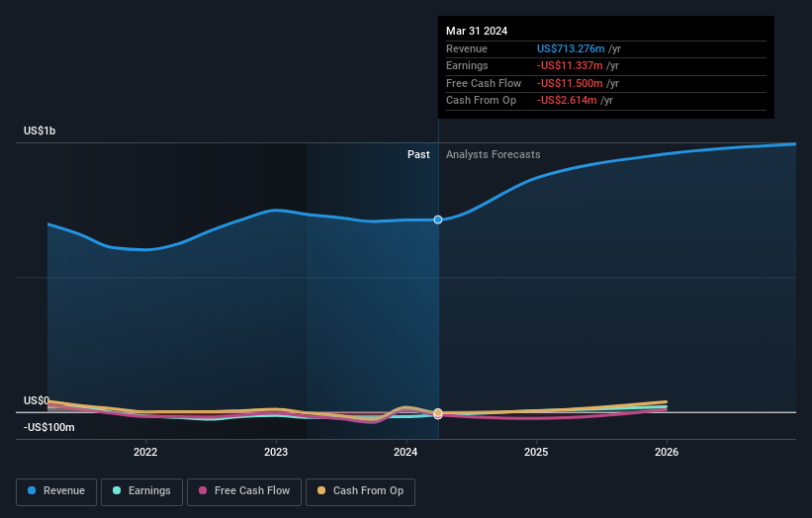Click the US$1b y-axis label
The image size is (812, 518).
click(x=40, y=130)
